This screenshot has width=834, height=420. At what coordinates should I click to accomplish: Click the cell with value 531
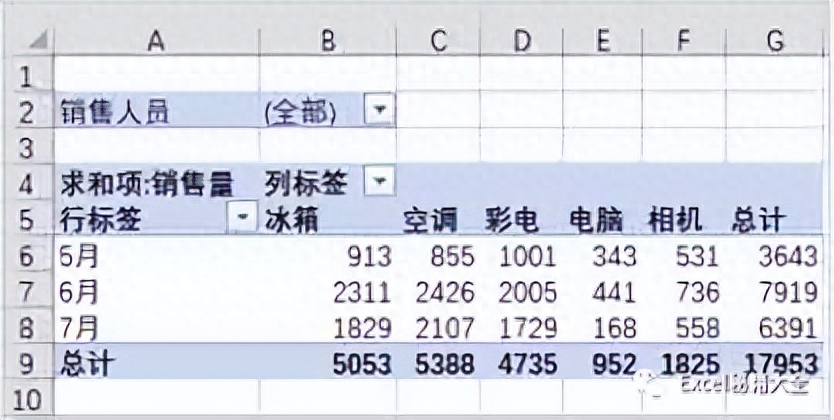coord(683,256)
